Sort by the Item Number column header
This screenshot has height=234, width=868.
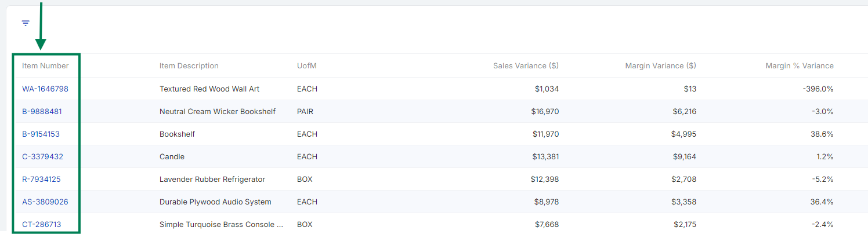tap(45, 66)
